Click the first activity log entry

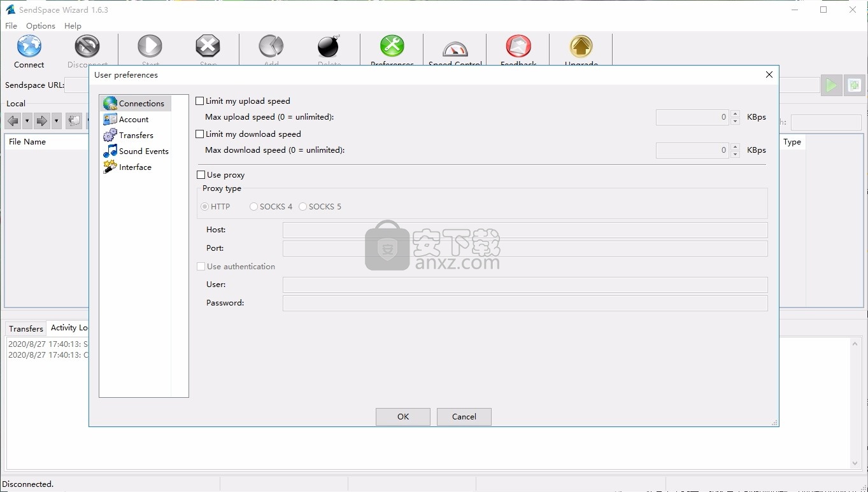[x=48, y=344]
